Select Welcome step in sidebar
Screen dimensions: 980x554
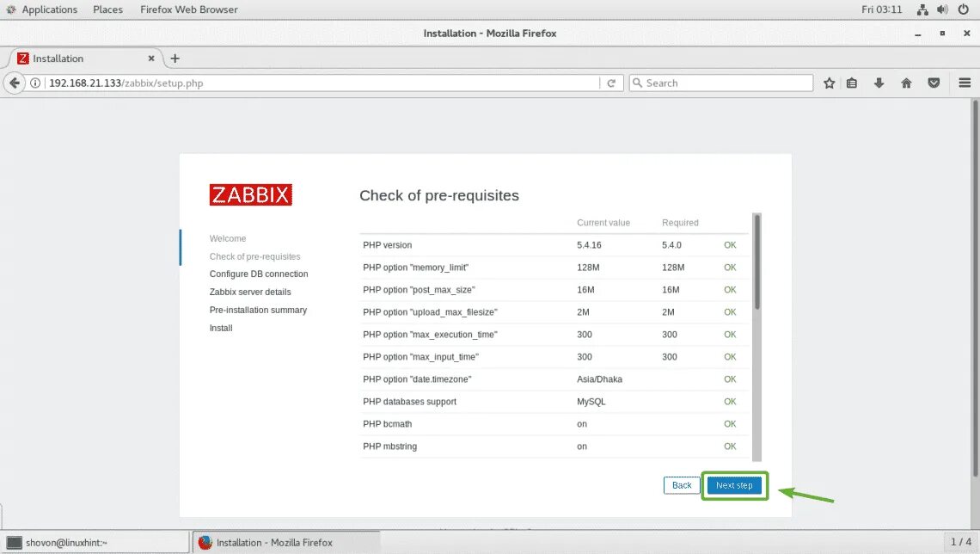click(x=228, y=238)
